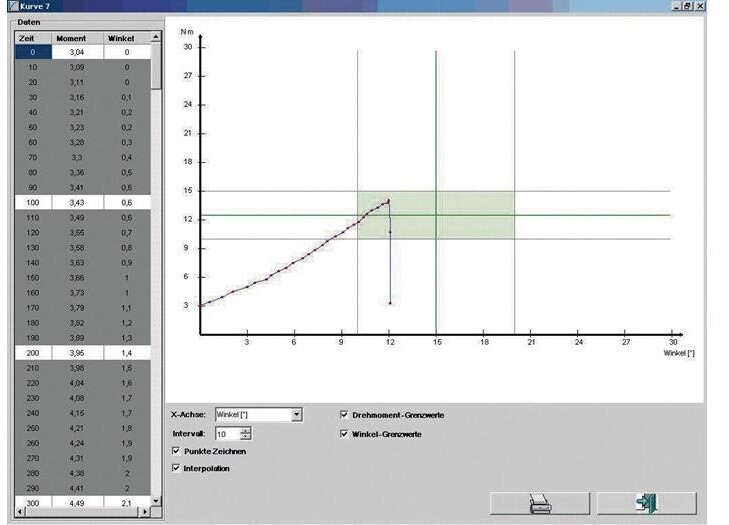This screenshot has height=525, width=729.
Task: Click the Intervall input field
Action: coord(227,434)
